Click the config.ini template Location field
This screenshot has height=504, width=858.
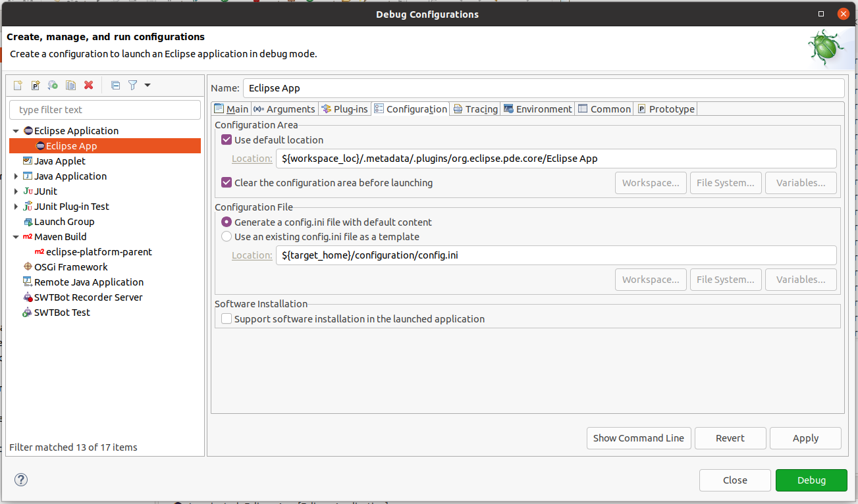coord(556,255)
